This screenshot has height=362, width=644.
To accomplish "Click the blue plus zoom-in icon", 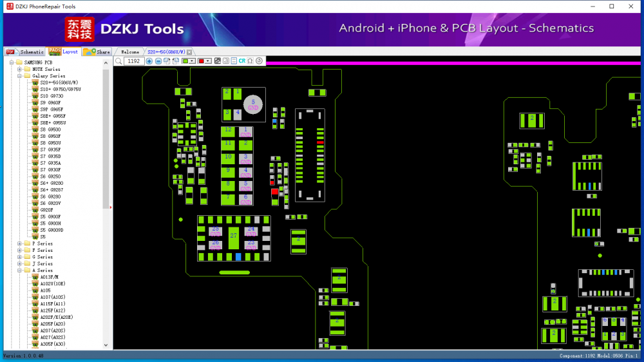I will point(149,61).
